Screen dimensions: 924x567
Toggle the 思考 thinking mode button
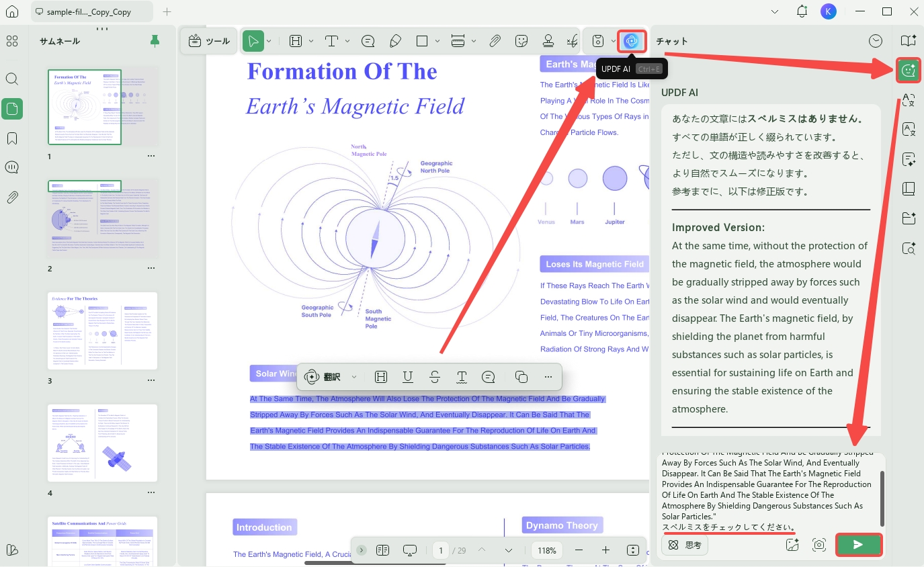point(685,545)
